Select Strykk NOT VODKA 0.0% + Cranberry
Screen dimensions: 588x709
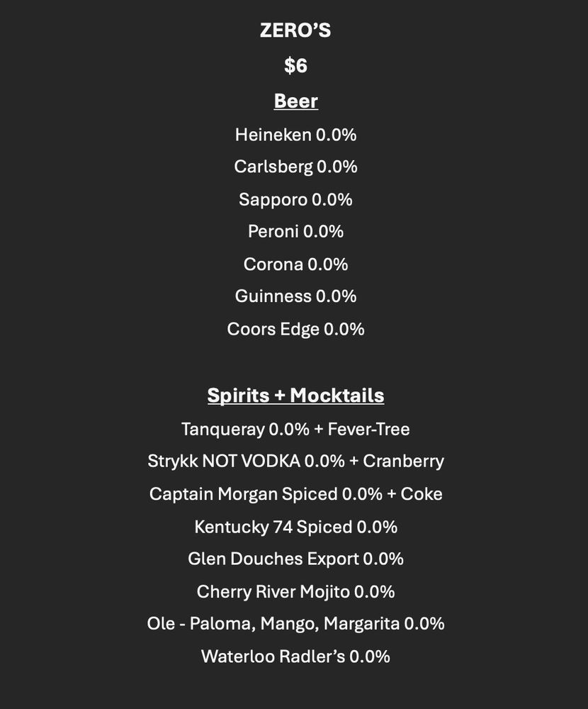pos(295,462)
